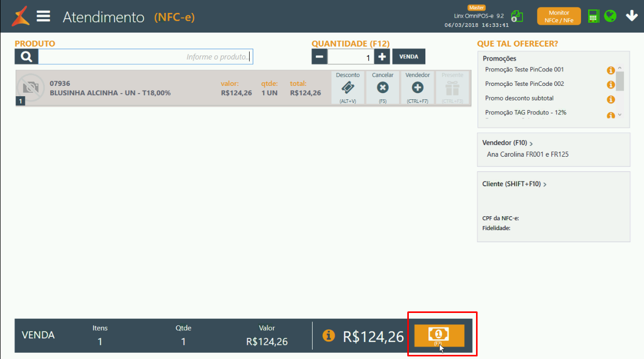Click the payment money button (F3)
The image size is (644, 359).
click(439, 336)
